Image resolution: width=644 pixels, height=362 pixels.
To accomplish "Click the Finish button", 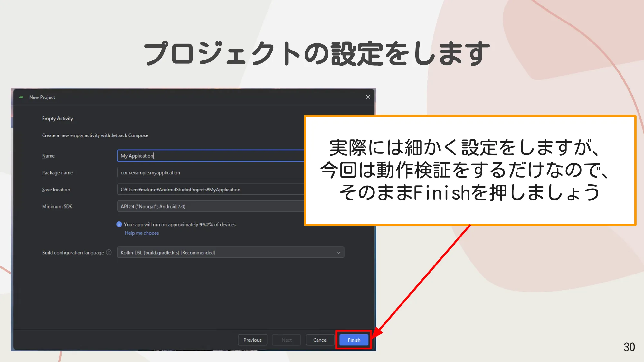I will (x=354, y=340).
